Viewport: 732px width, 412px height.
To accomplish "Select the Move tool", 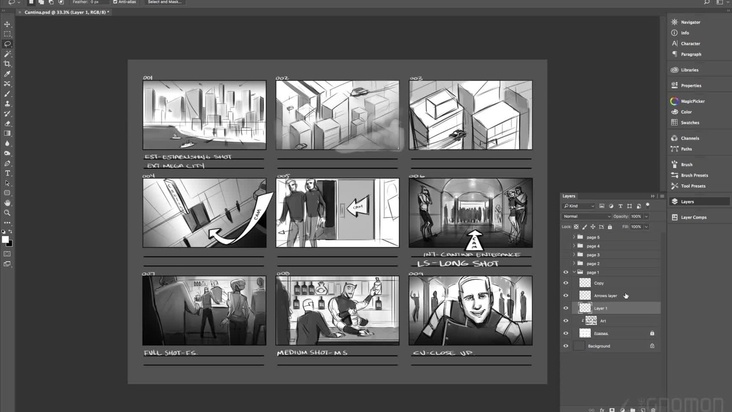I will 7,24.
